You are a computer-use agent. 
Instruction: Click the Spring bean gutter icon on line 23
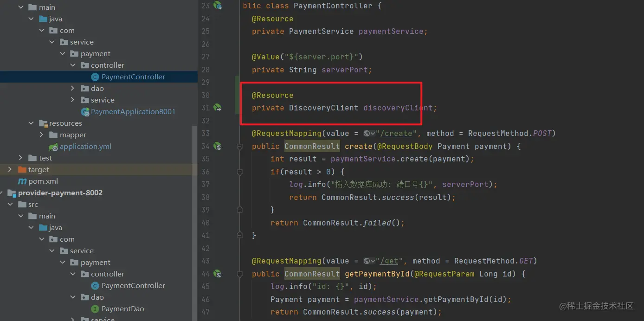pyautogui.click(x=218, y=6)
